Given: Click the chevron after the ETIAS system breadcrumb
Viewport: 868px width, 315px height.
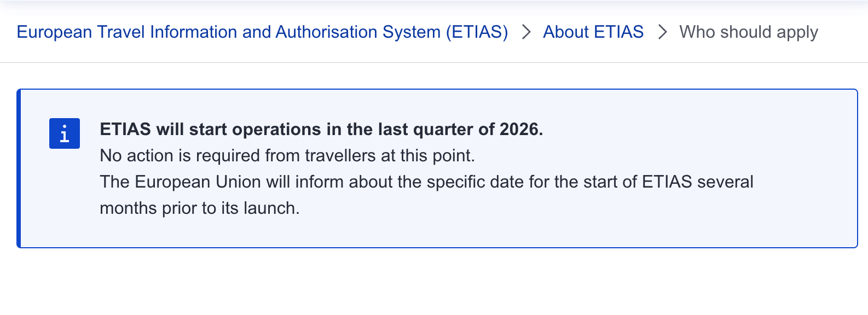Looking at the screenshot, I should [x=526, y=32].
